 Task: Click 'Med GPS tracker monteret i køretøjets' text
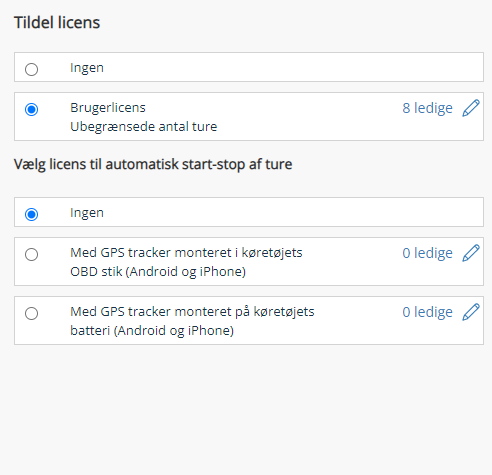(186, 253)
